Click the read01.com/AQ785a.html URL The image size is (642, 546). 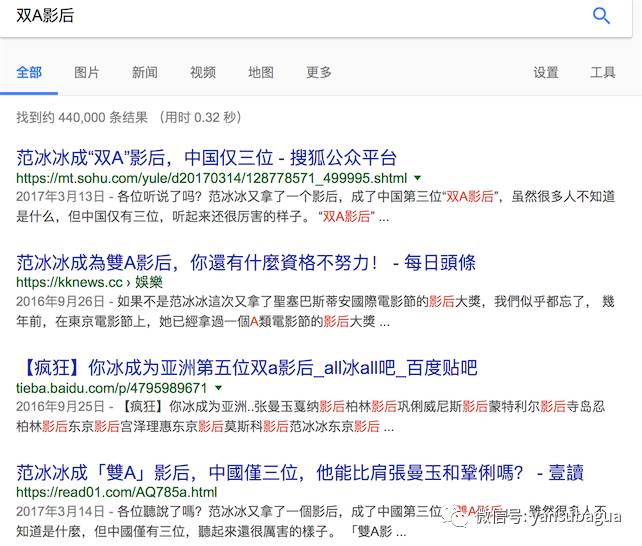117,492
